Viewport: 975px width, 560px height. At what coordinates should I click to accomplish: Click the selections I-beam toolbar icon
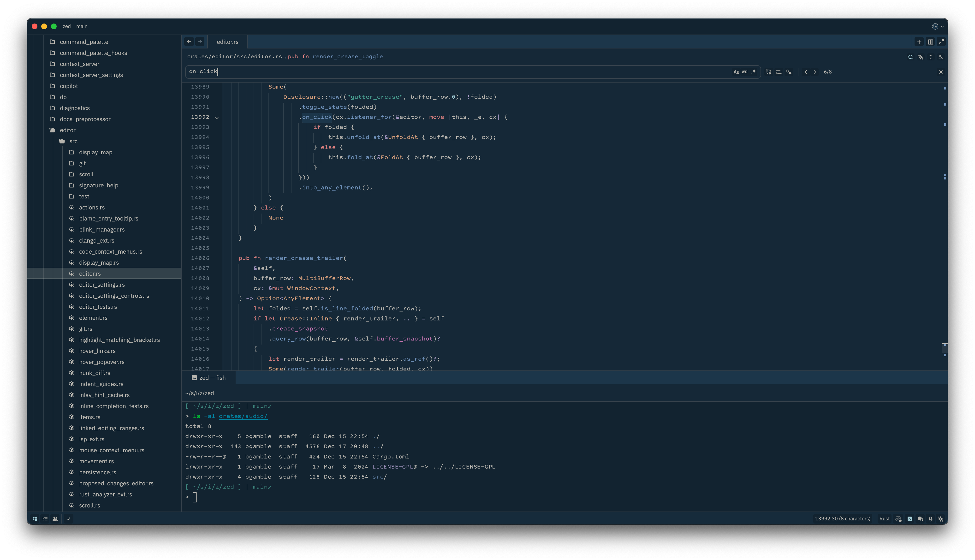tap(931, 57)
